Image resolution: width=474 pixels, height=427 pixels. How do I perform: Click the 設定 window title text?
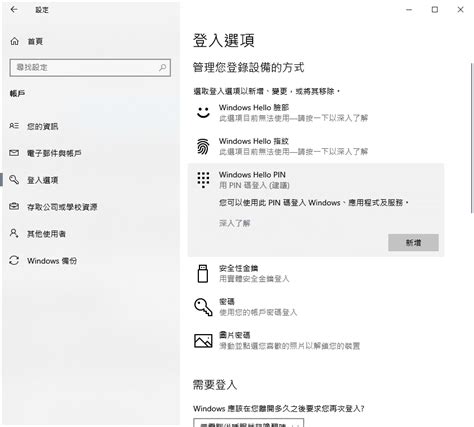pos(42,10)
